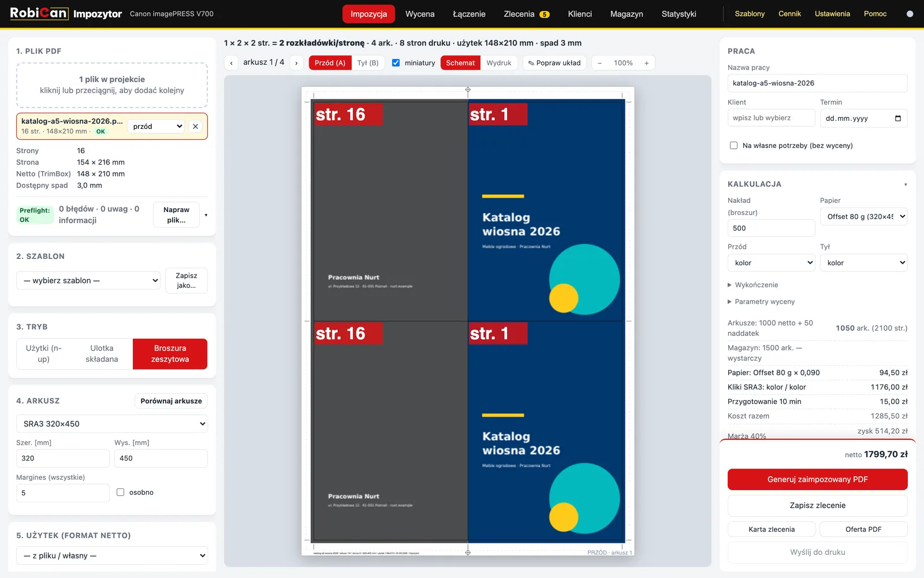Viewport: 924px width, 578px height.
Task: Switch to Wycena tab
Action: point(420,14)
